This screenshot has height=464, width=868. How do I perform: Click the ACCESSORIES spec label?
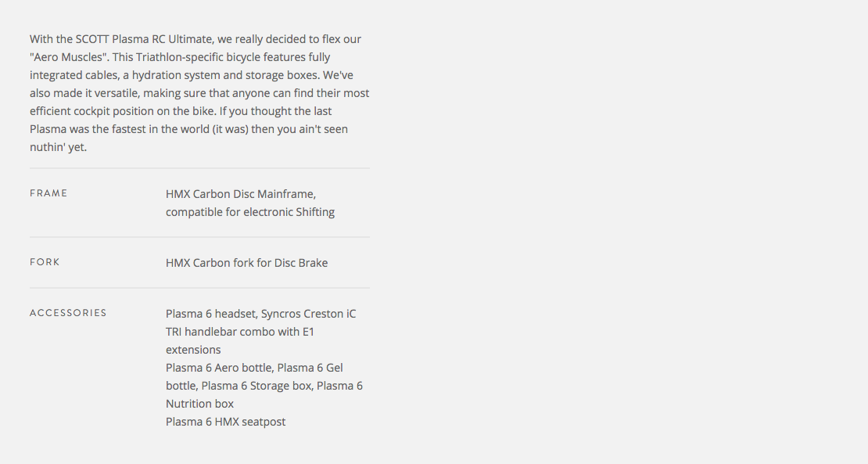click(x=68, y=313)
